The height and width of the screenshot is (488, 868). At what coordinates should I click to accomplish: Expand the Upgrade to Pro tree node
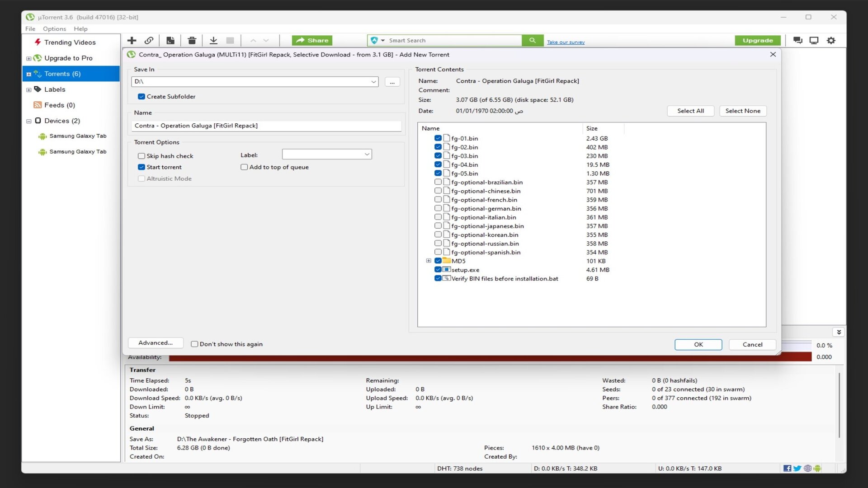point(29,58)
